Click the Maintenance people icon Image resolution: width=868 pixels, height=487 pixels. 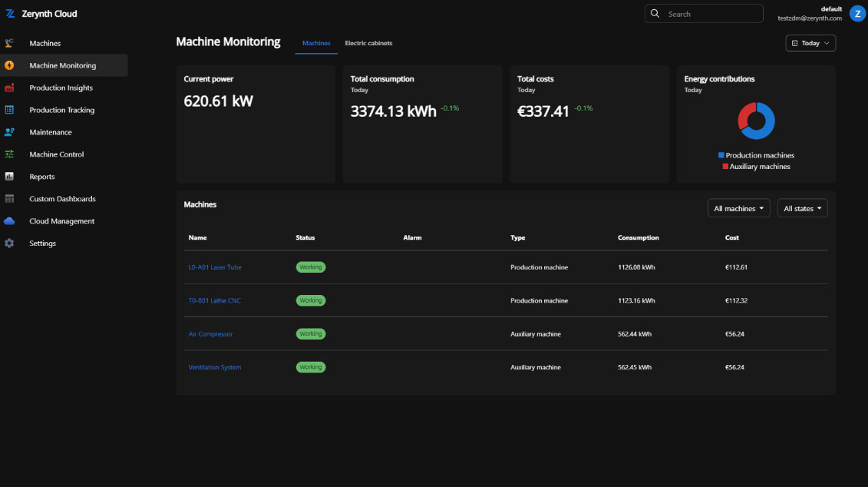point(9,132)
